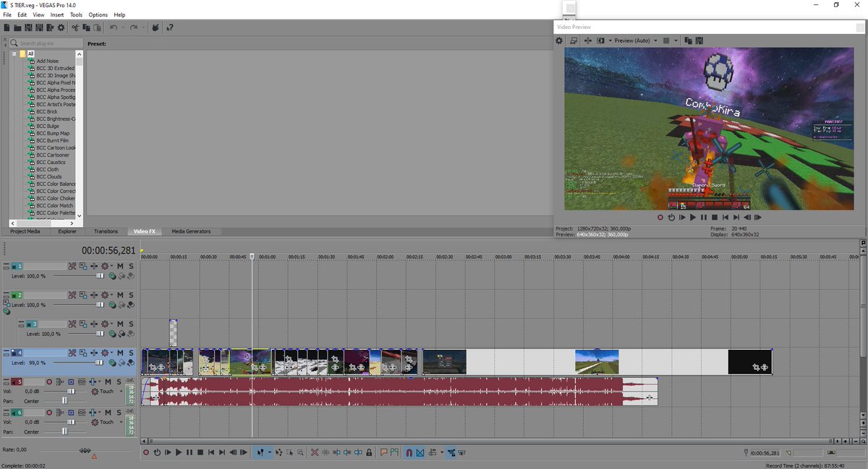The width and height of the screenshot is (868, 469).
Task: Solo audio track 6
Action: pyautogui.click(x=119, y=413)
